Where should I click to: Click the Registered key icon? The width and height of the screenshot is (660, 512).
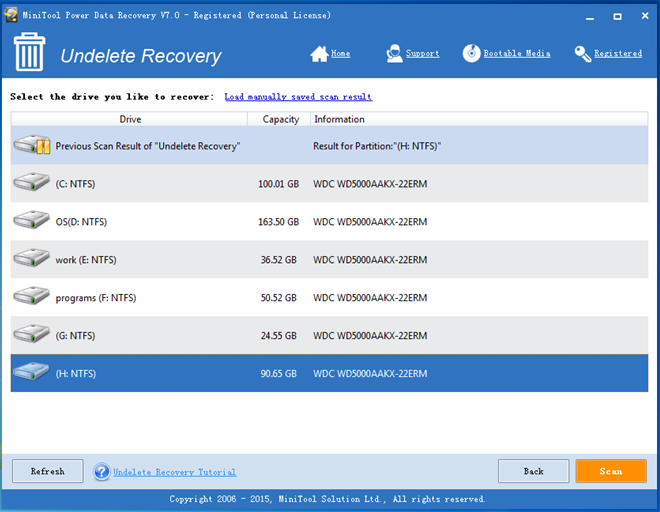coord(583,54)
